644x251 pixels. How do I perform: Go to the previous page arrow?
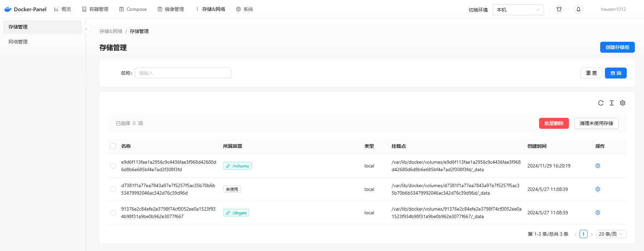coord(575,234)
